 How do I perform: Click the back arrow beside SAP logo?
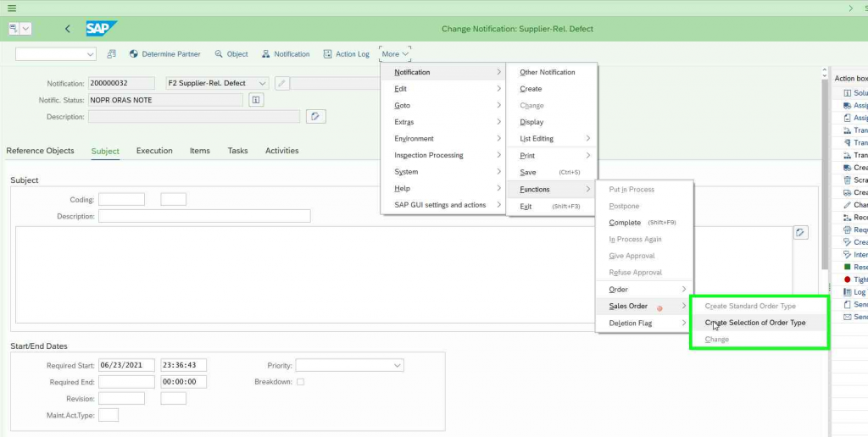tap(68, 29)
